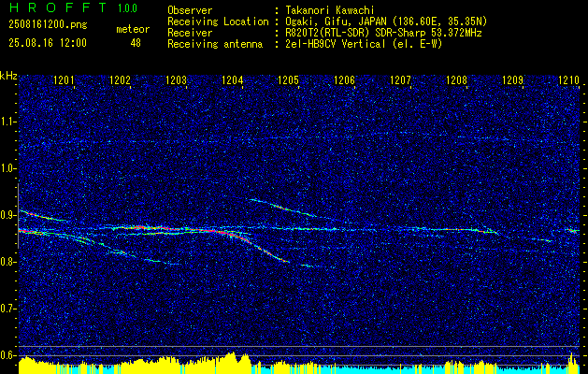Click the 1204 time marker
Image resolution: width=588 pixels, height=374 pixels.
click(x=233, y=79)
